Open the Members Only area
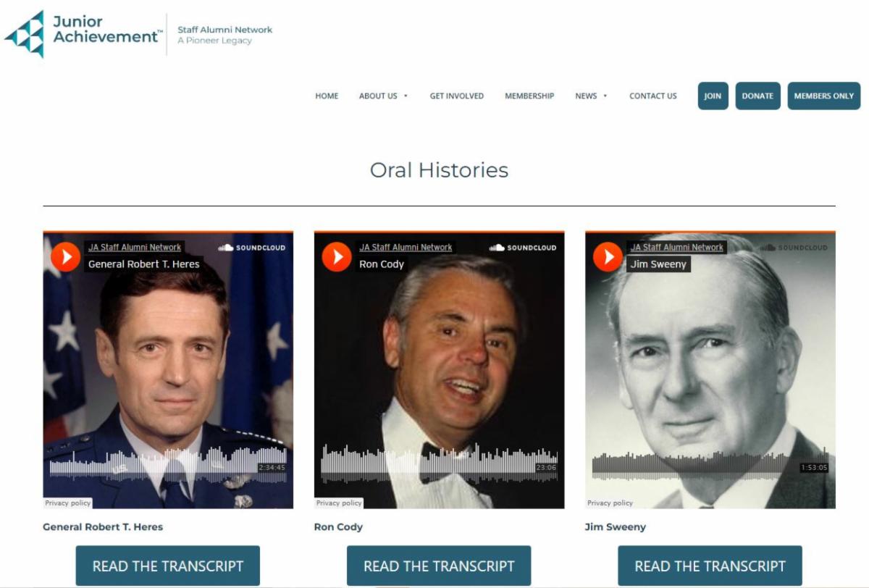Viewport: 869px width, 588px height. 824,96
